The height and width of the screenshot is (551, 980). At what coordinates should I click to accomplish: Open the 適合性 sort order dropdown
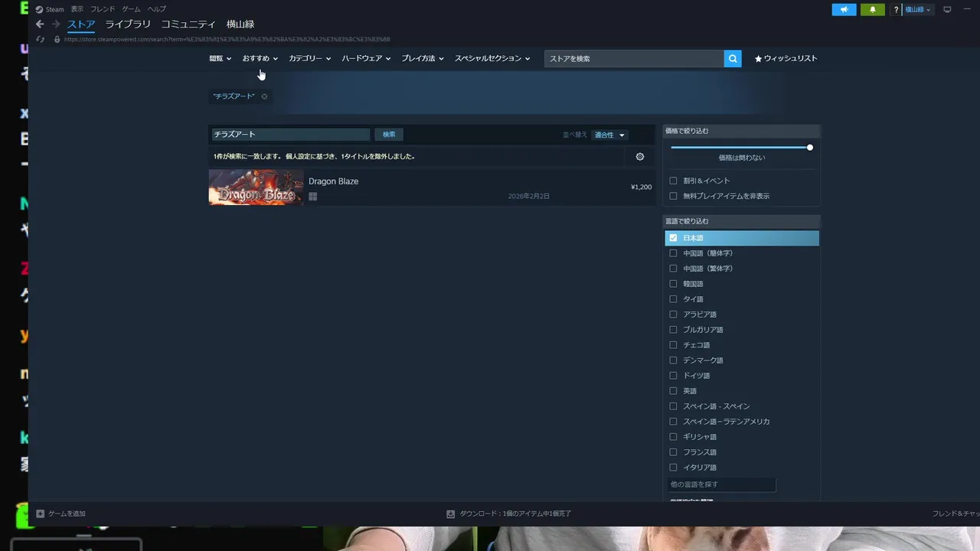[610, 135]
